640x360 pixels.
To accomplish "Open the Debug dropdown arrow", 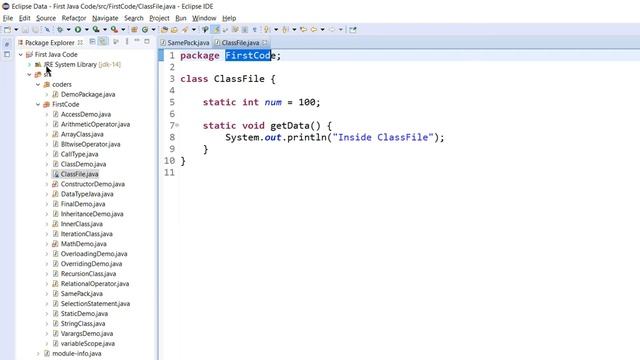I will (68, 29).
